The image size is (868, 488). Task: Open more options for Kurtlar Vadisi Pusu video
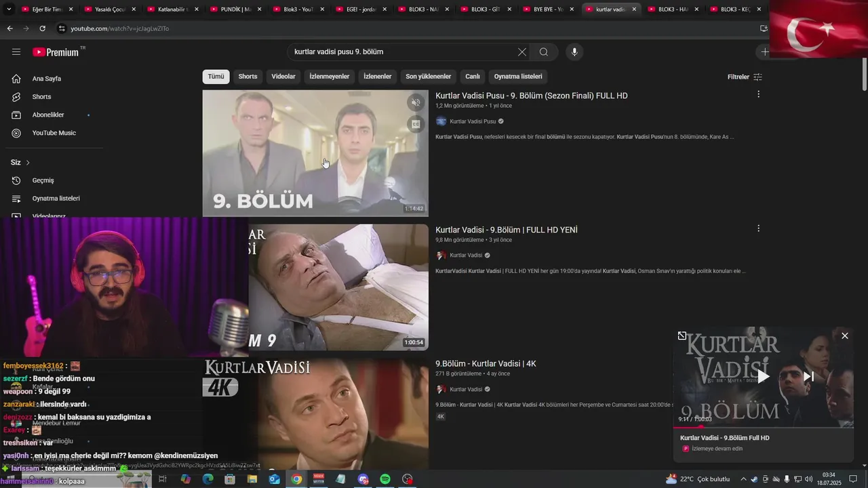coord(758,94)
